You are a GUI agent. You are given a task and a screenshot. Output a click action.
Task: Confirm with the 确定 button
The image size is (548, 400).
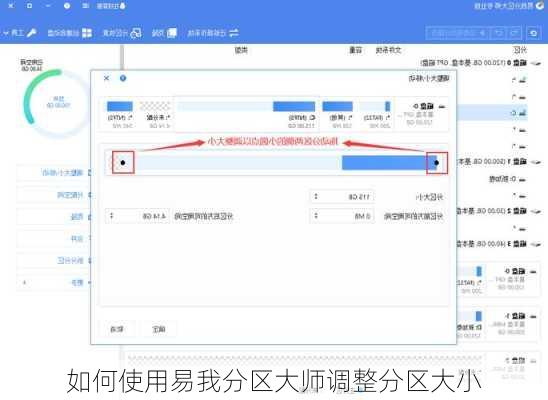coord(159,329)
